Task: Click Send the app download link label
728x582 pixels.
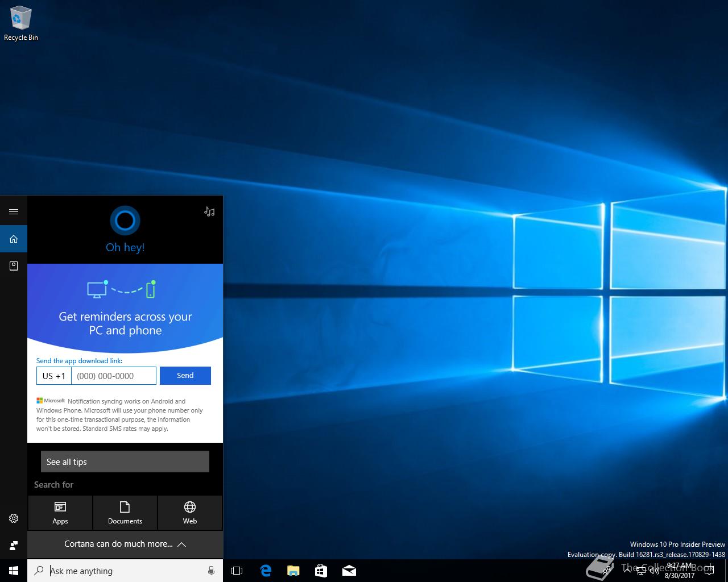Action: click(79, 361)
